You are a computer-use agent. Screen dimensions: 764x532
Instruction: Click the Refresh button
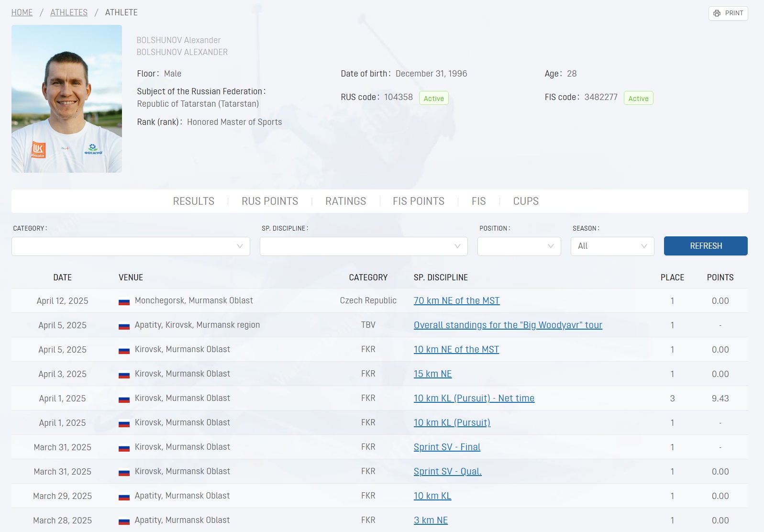(706, 246)
